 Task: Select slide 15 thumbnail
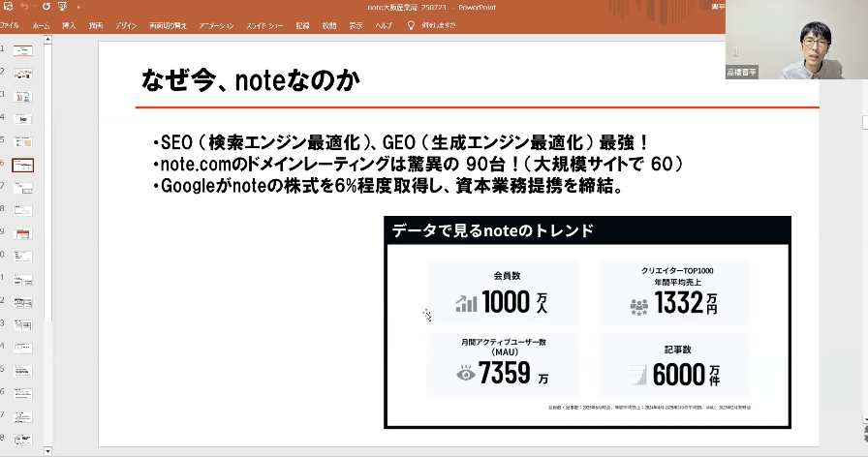click(22, 371)
